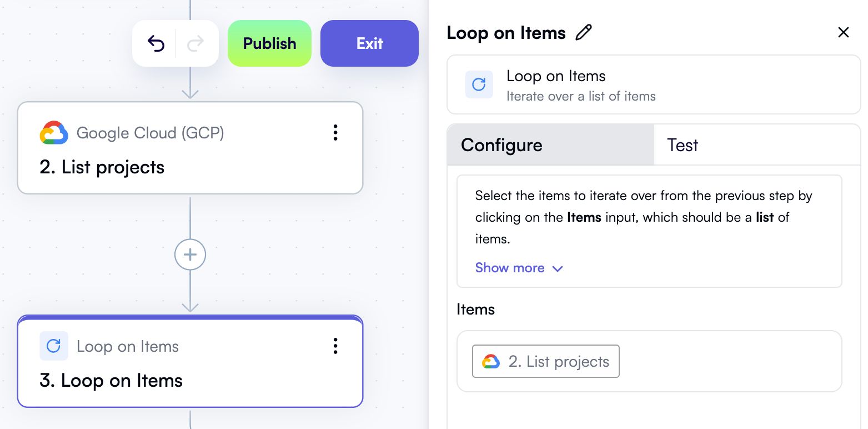
Task: Switch to the Configure tab
Action: [501, 145]
